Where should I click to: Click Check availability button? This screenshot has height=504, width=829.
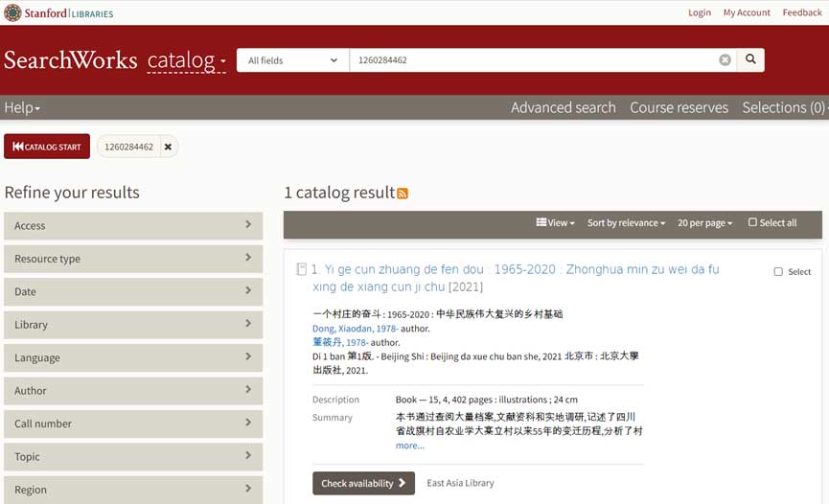point(364,483)
